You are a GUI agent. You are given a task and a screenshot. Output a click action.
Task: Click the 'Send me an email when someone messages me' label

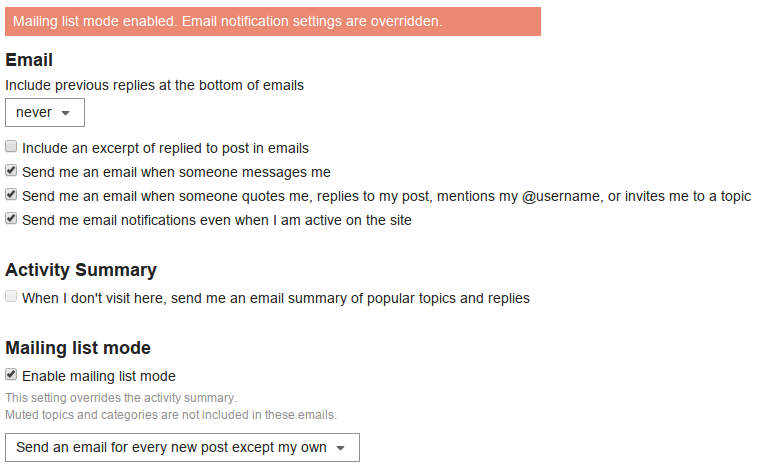pos(176,172)
